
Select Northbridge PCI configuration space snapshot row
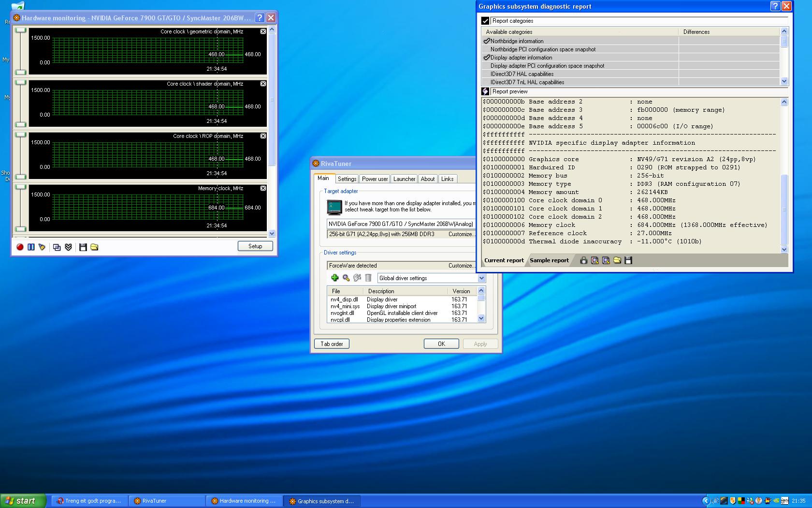(x=631, y=49)
